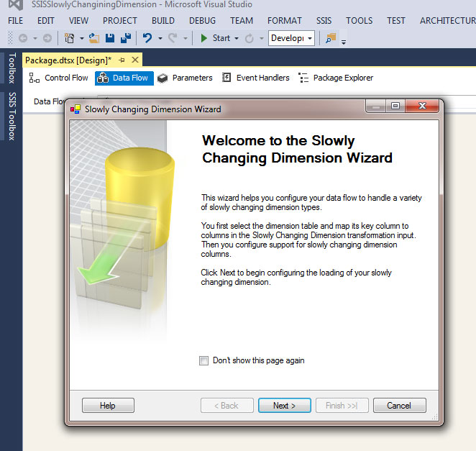Click the Navigate Forward arrow icon
The image size is (476, 451).
(47, 38)
